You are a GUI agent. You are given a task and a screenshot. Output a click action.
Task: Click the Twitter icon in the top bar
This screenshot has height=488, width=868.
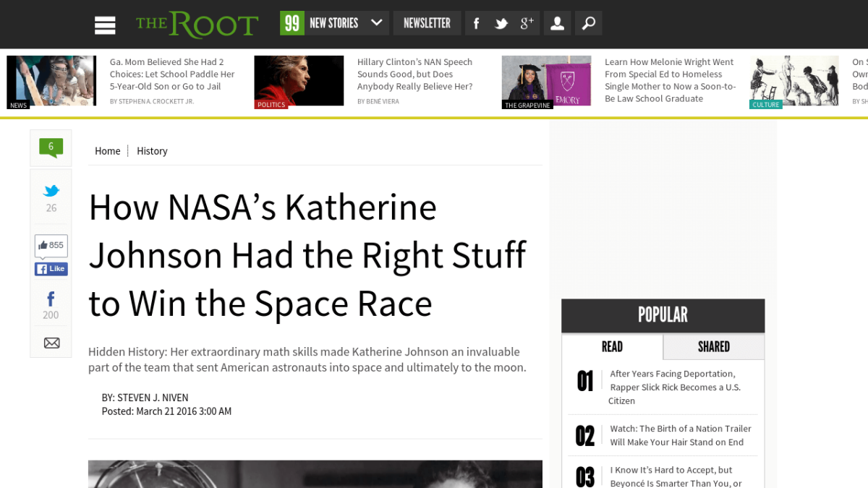click(501, 22)
